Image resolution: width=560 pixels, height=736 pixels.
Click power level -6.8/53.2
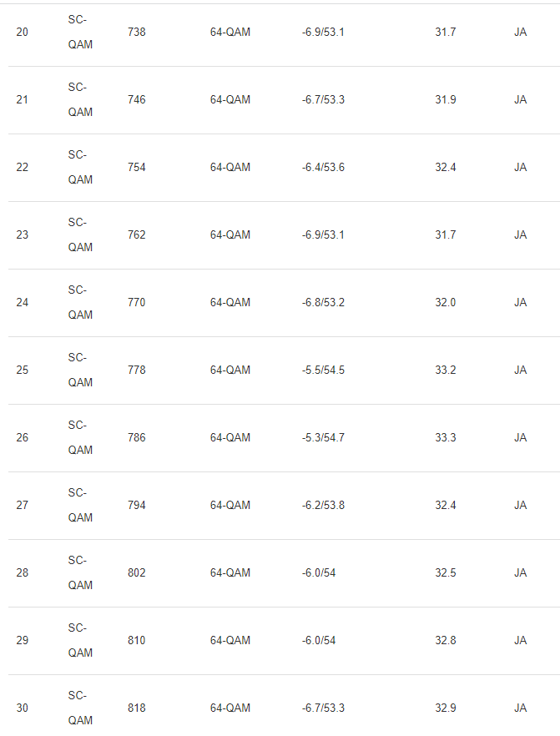[323, 303]
